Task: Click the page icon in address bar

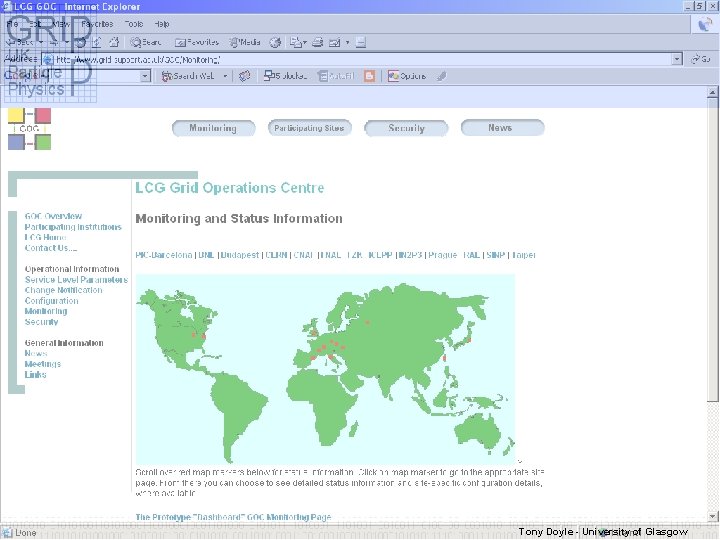Action: coord(48,59)
